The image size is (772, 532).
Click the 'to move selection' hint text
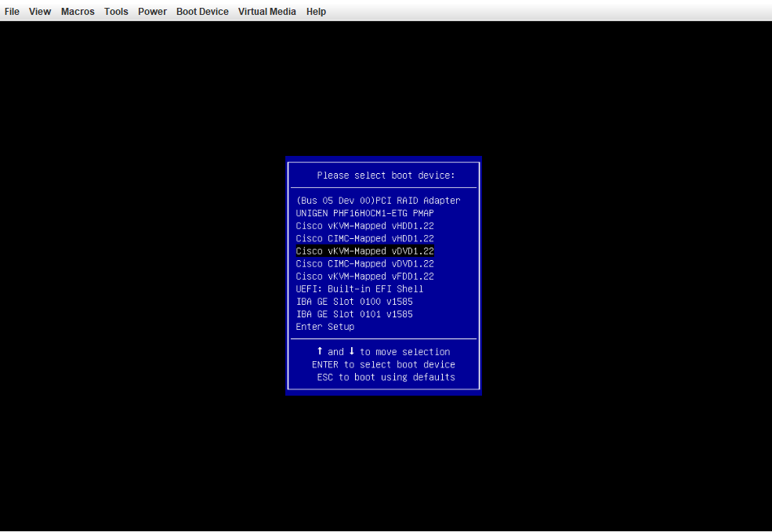(x=404, y=352)
